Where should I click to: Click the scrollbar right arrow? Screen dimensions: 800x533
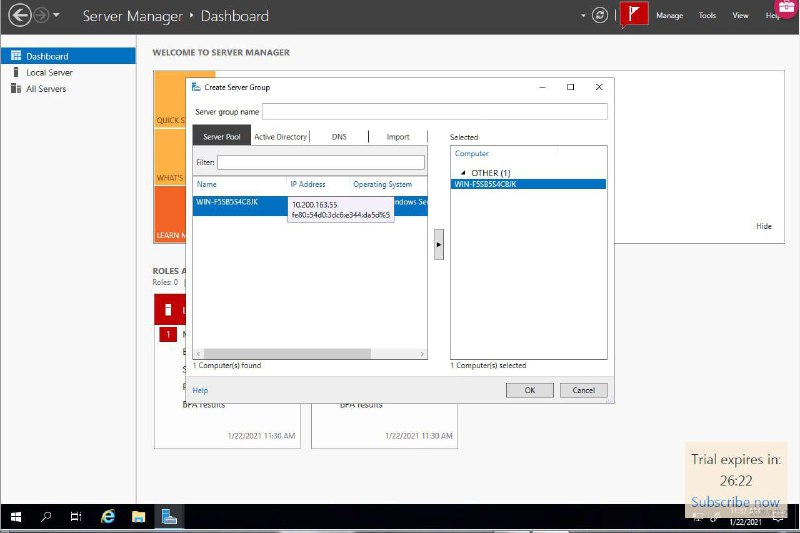tap(422, 353)
